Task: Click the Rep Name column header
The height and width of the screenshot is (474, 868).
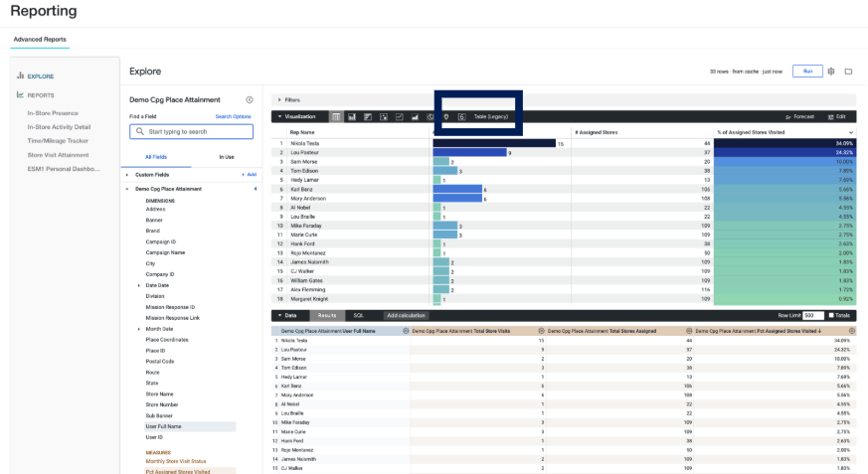Action: point(302,133)
